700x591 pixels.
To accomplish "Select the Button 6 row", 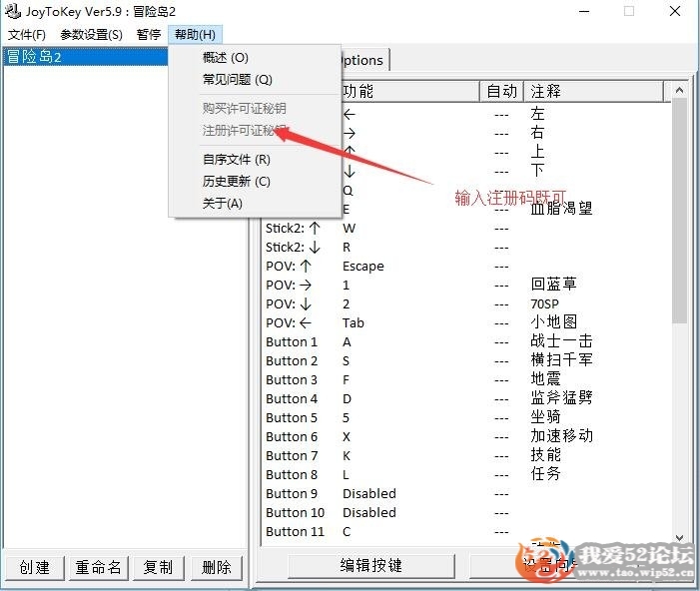I will point(464,436).
